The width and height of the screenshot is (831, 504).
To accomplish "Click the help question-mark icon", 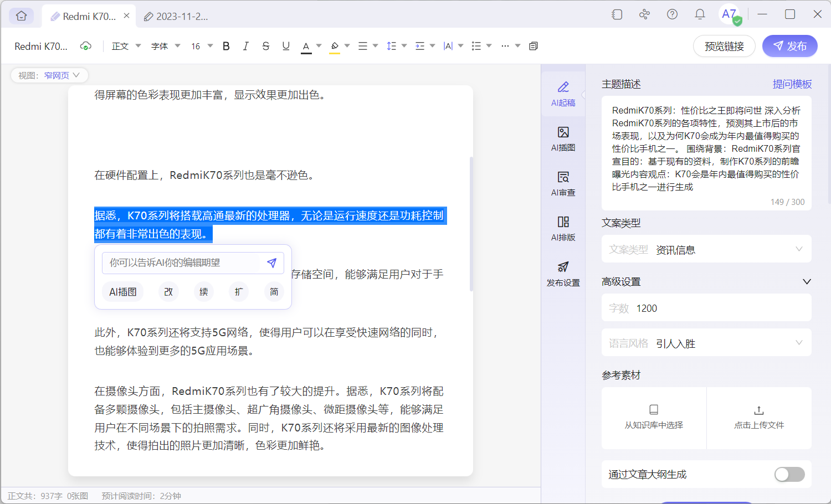I will tap(672, 15).
